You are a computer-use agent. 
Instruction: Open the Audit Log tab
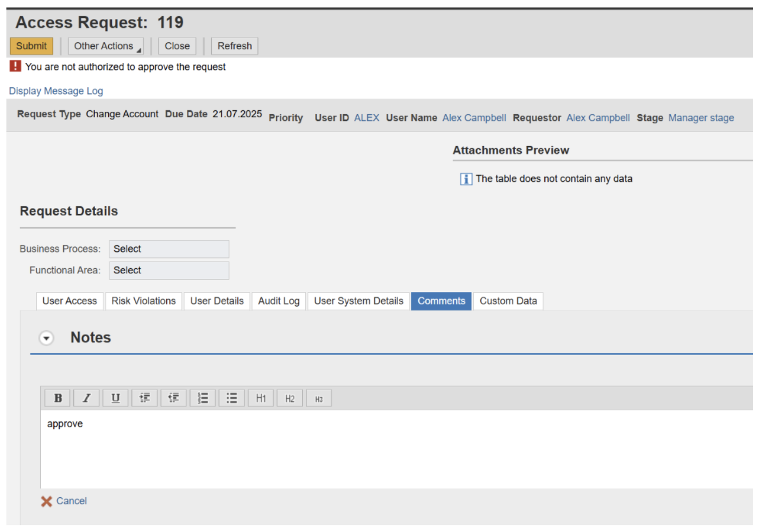[278, 301]
